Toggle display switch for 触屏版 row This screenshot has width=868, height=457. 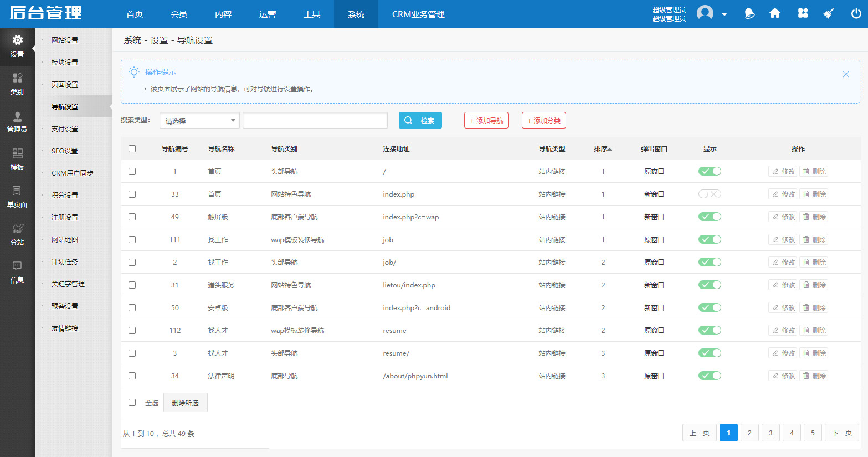pyautogui.click(x=710, y=217)
